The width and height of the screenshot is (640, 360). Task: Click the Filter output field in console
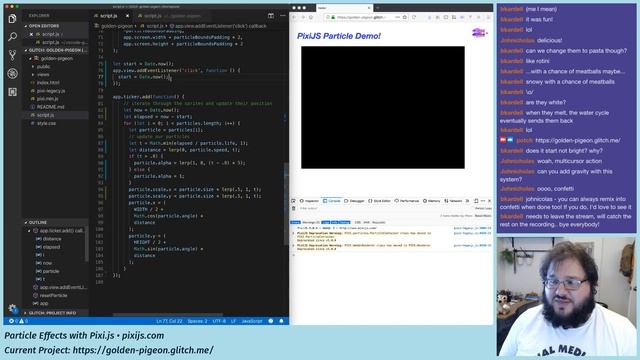384,208
